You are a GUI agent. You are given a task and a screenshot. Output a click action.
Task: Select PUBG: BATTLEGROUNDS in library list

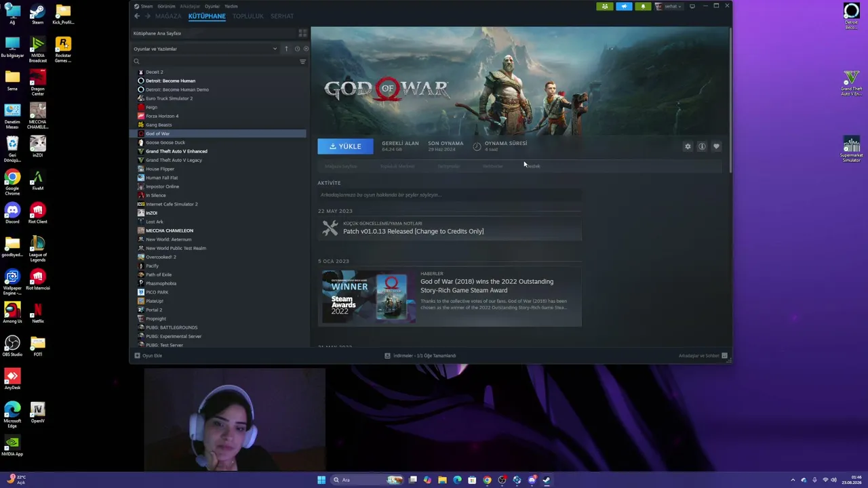coord(172,327)
